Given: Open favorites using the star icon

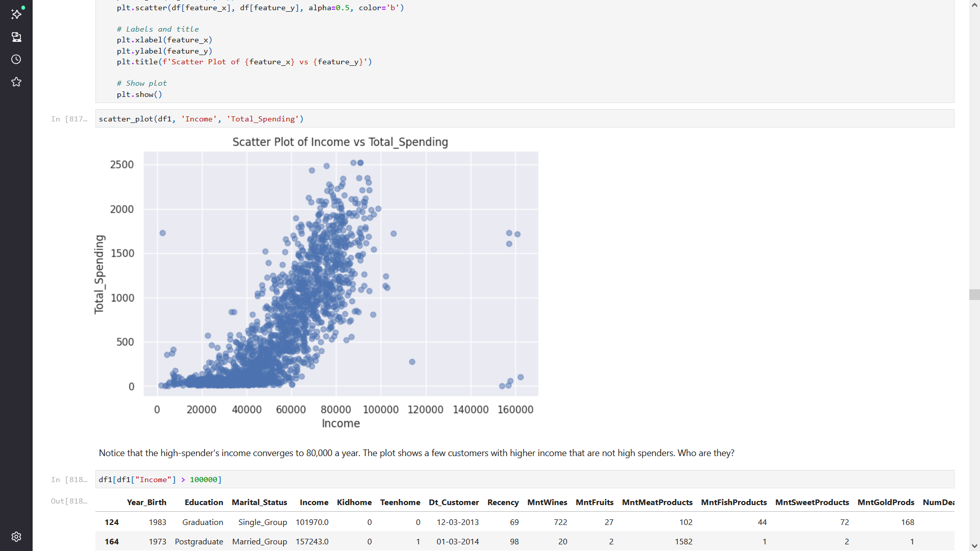Looking at the screenshot, I should click(x=16, y=82).
